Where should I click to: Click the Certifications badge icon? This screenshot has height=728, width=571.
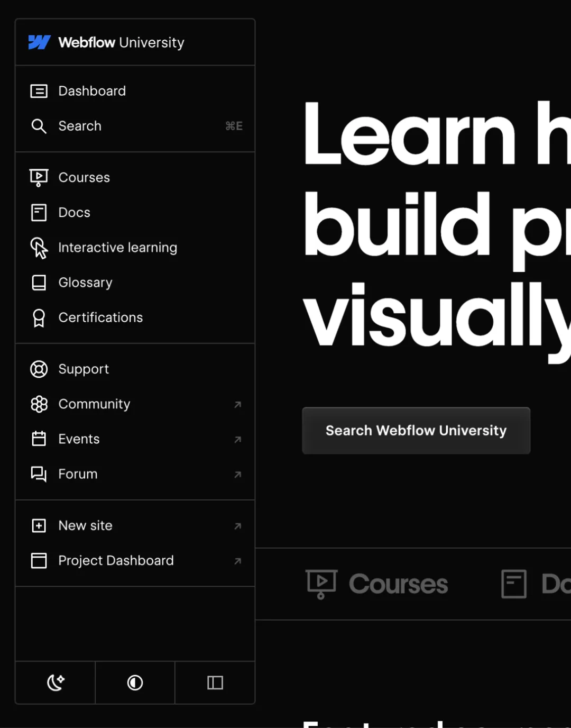pos(39,317)
